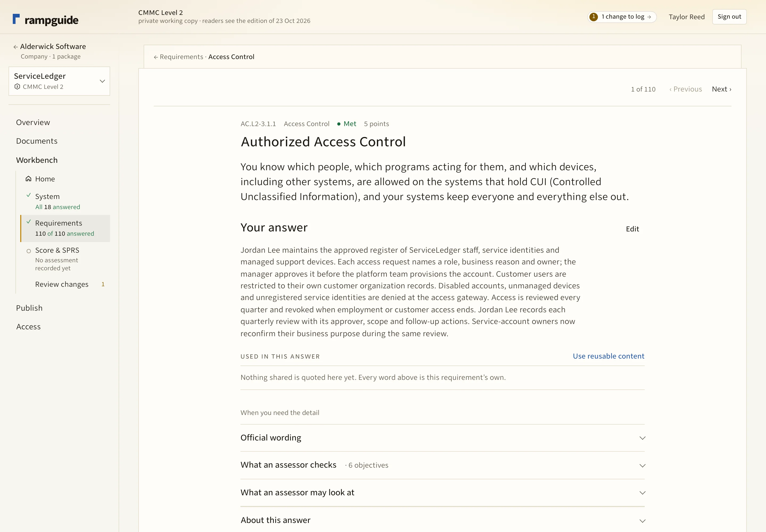Click the orange badge showing 1 change
766x532 pixels.
click(x=593, y=17)
